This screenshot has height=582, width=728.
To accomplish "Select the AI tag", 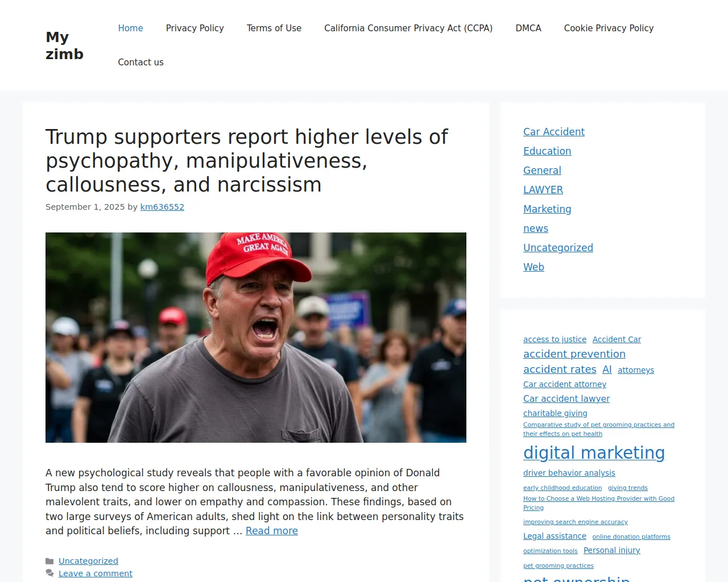I will coord(607,369).
